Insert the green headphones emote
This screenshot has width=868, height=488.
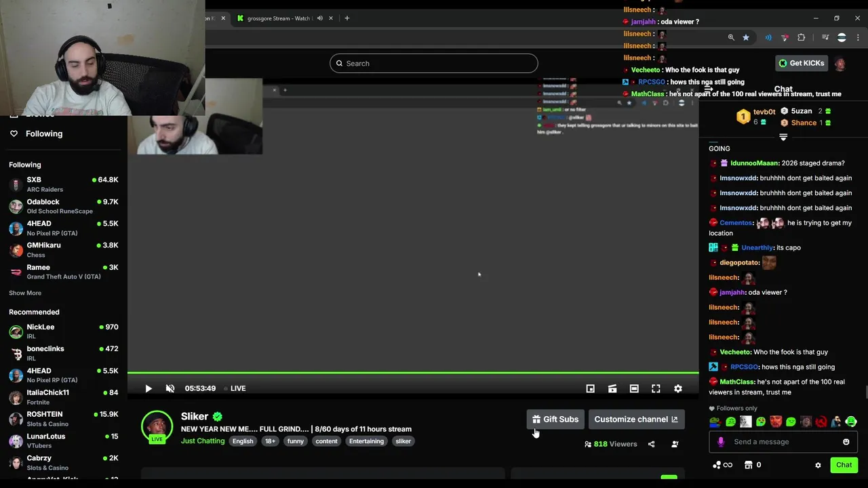click(x=851, y=422)
